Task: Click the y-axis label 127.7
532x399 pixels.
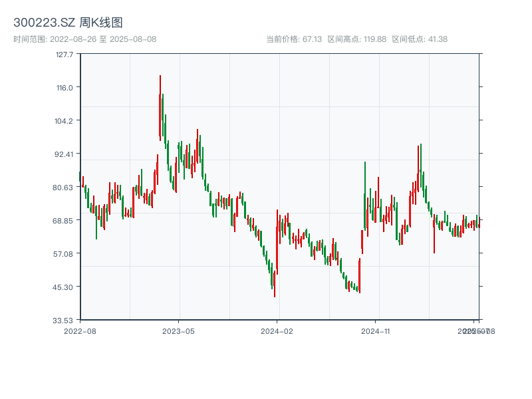Action: coord(65,55)
